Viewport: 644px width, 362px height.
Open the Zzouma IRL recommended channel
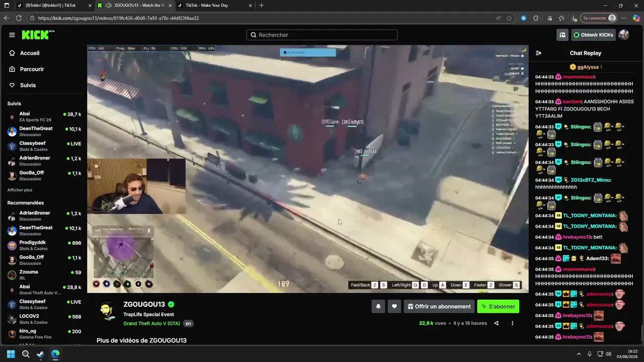click(x=44, y=275)
